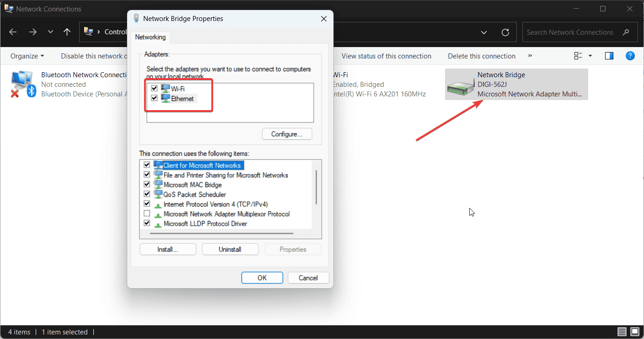
Task: Expand the address bar history dropdown
Action: tap(484, 32)
